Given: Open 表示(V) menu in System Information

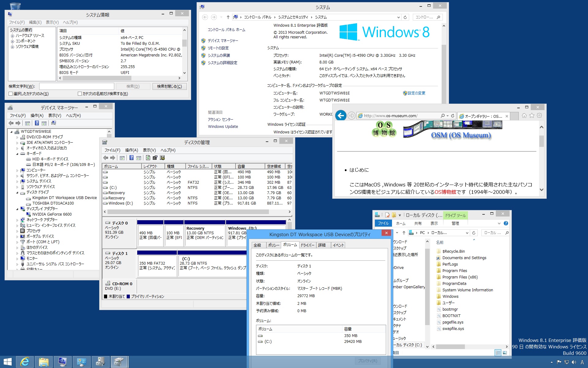Looking at the screenshot, I should pyautogui.click(x=52, y=22).
